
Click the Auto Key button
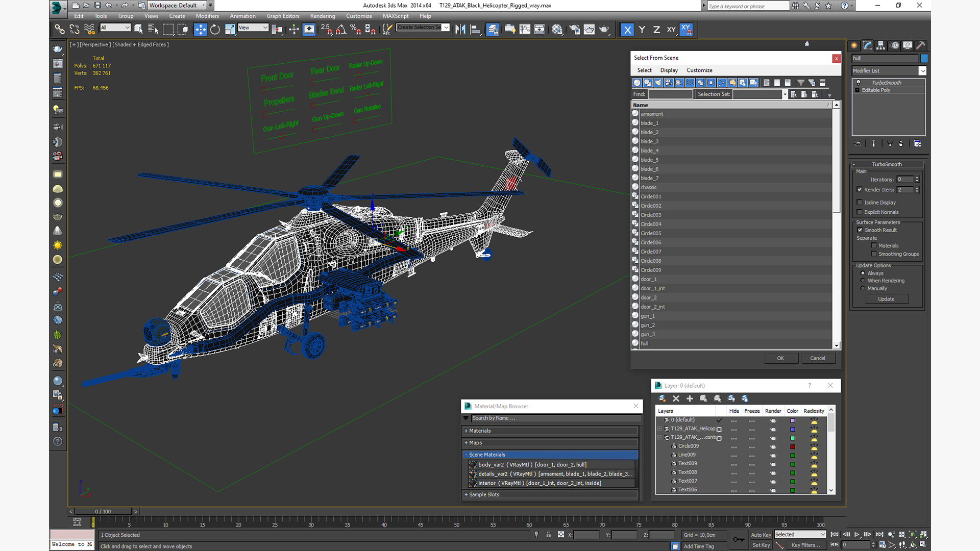click(761, 535)
